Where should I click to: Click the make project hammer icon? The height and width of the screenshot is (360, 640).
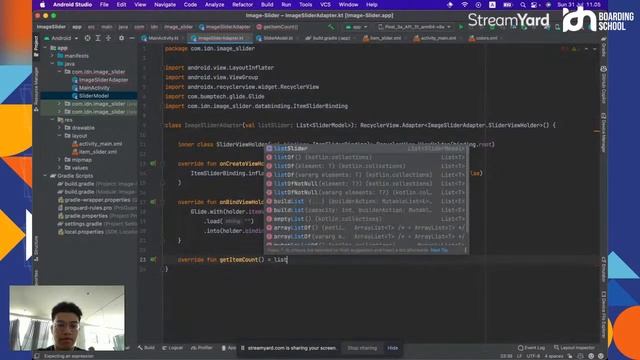(331, 27)
